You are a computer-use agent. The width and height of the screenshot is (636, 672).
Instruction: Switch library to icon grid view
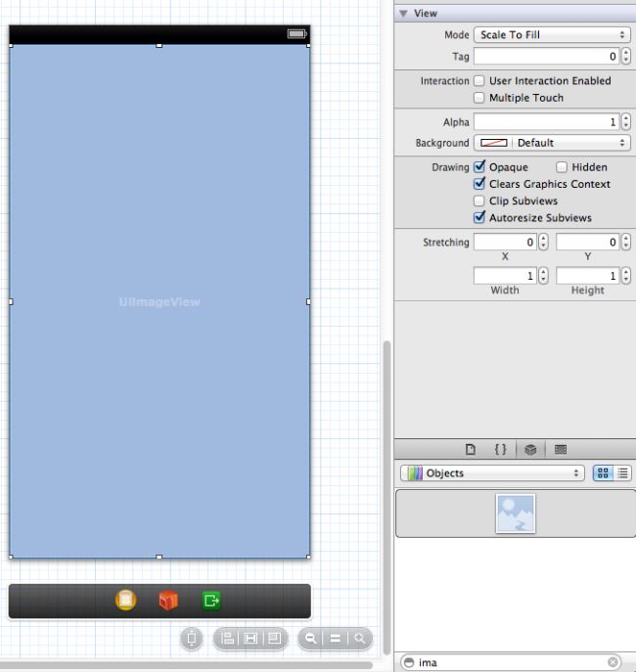603,472
